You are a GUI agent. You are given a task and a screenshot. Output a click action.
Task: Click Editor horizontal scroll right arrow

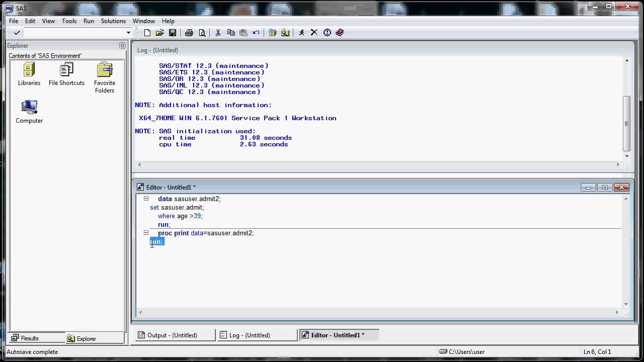[x=617, y=312]
